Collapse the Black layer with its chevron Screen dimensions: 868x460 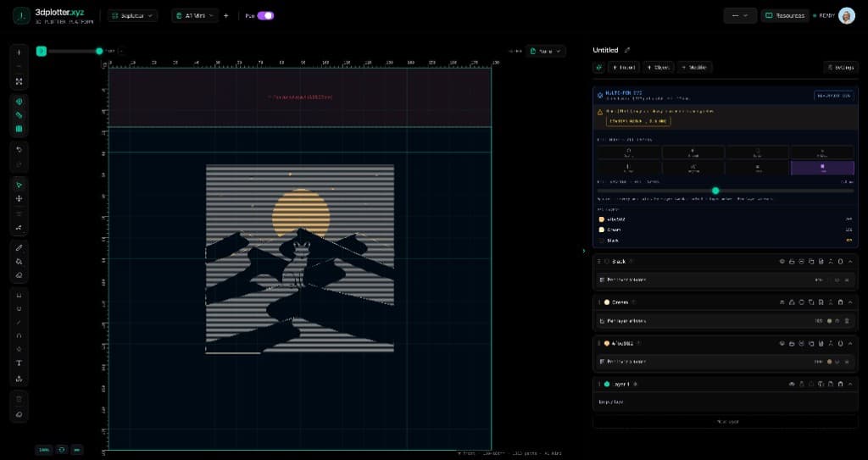(x=850, y=261)
